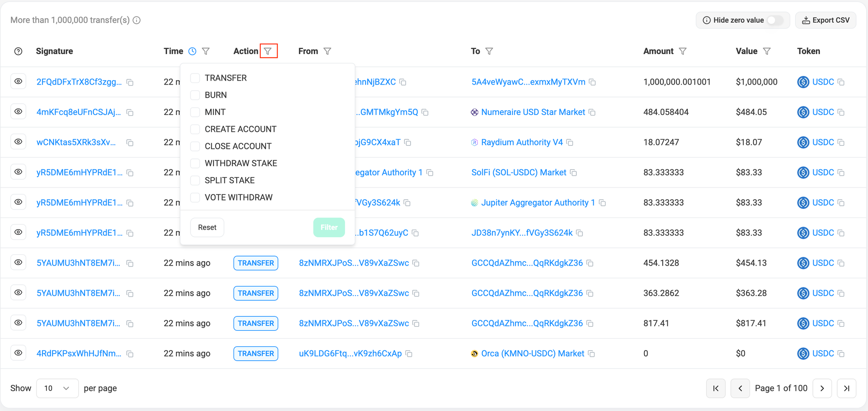Copy USDC token address in the $1,000,000 row
The image size is (868, 411).
click(x=841, y=82)
